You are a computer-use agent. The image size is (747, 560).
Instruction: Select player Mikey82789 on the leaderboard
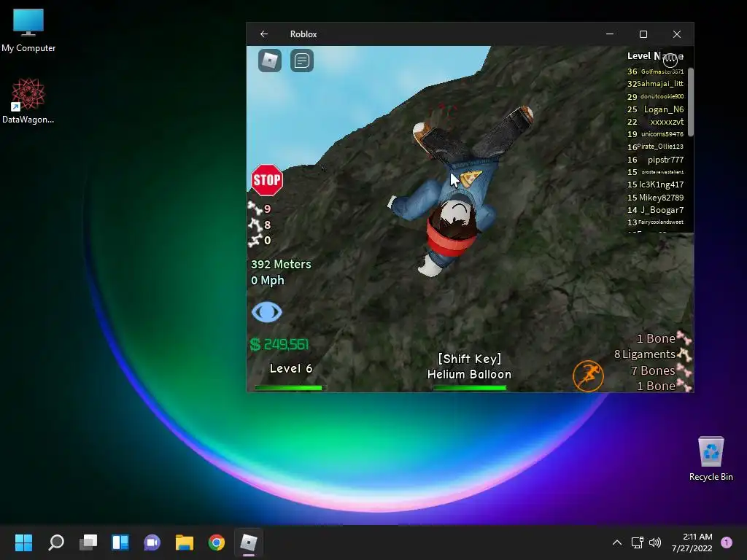click(655, 197)
